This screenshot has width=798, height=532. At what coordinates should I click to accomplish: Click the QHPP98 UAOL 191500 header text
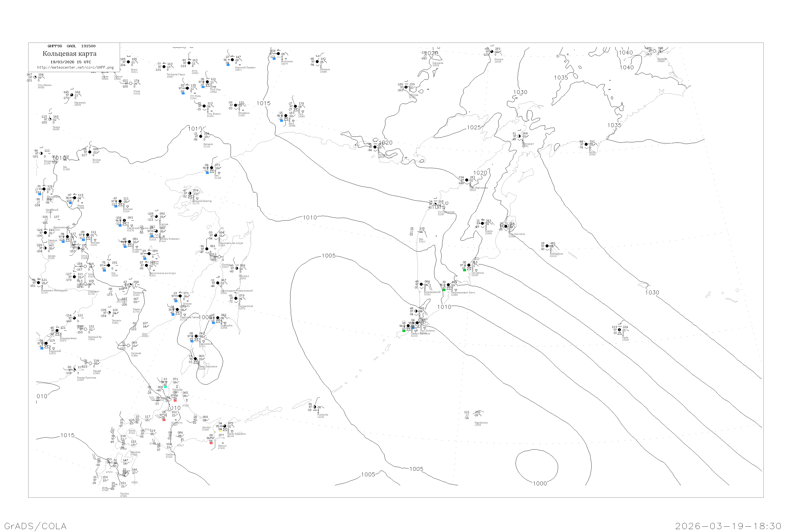click(x=72, y=46)
